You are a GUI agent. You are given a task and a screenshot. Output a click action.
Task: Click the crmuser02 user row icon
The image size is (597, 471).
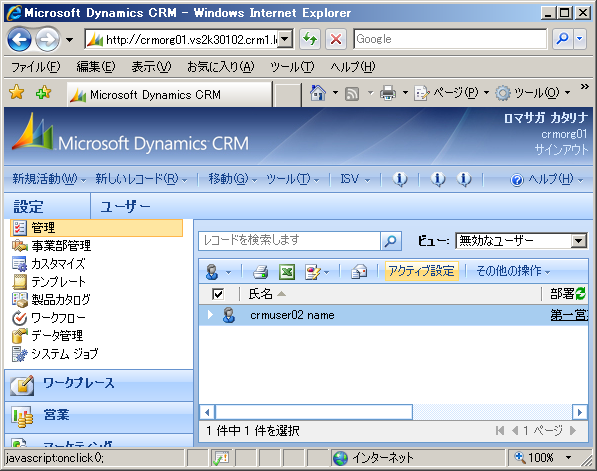pos(228,315)
